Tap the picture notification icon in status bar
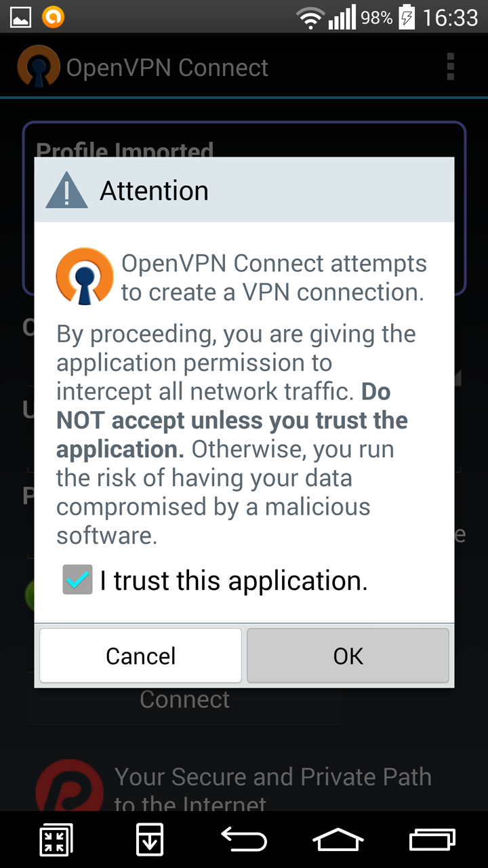This screenshot has height=868, width=488. (x=20, y=17)
